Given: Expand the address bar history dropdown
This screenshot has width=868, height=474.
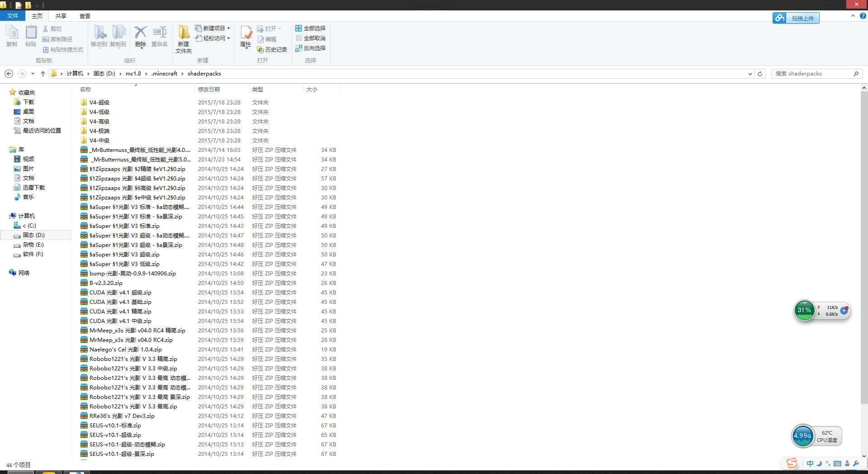Looking at the screenshot, I should (750, 74).
